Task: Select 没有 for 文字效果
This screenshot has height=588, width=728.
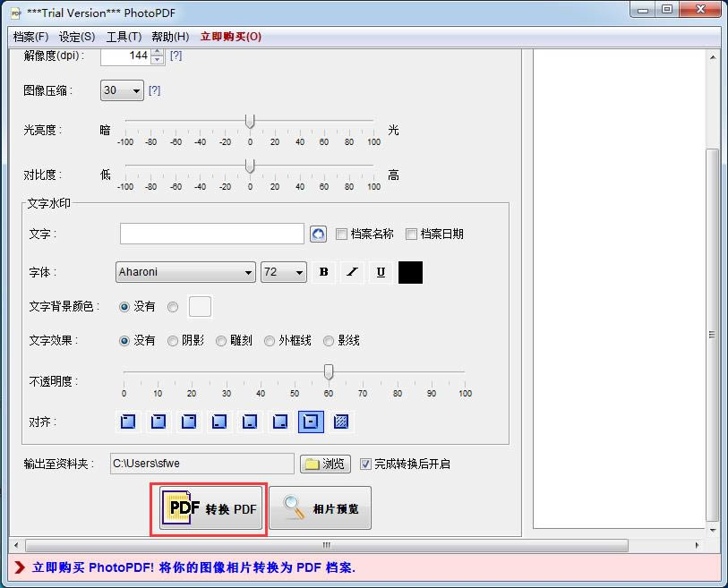Action: click(124, 341)
